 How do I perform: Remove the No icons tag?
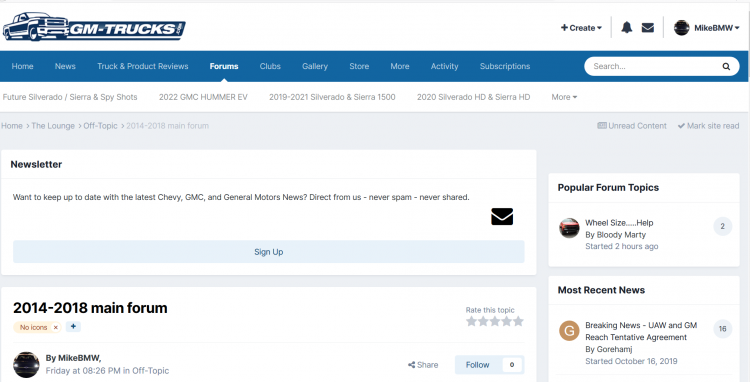55,327
